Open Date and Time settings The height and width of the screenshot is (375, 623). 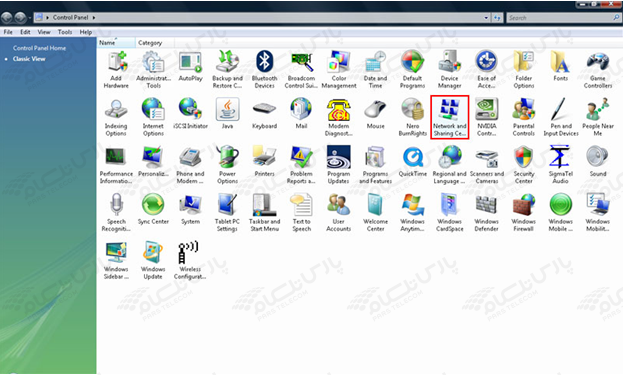point(375,70)
